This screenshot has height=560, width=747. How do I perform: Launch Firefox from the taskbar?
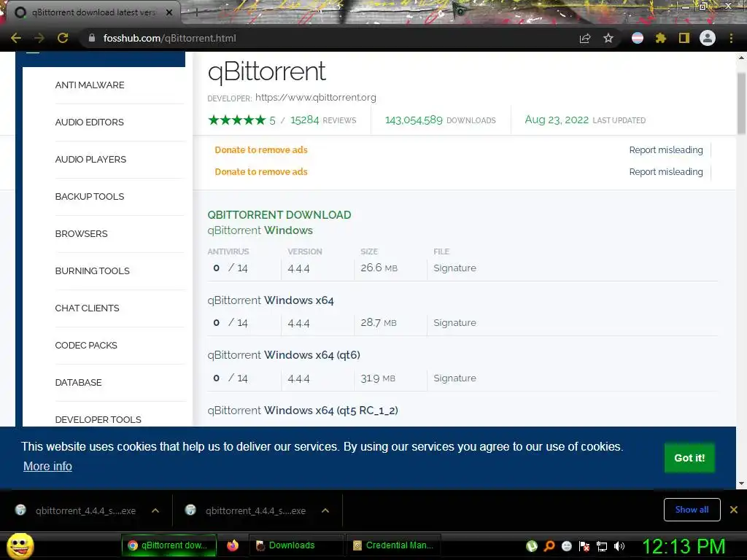[x=233, y=545]
